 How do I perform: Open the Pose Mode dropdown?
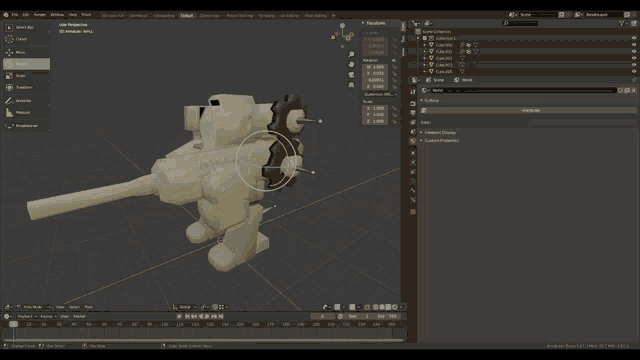point(34,307)
